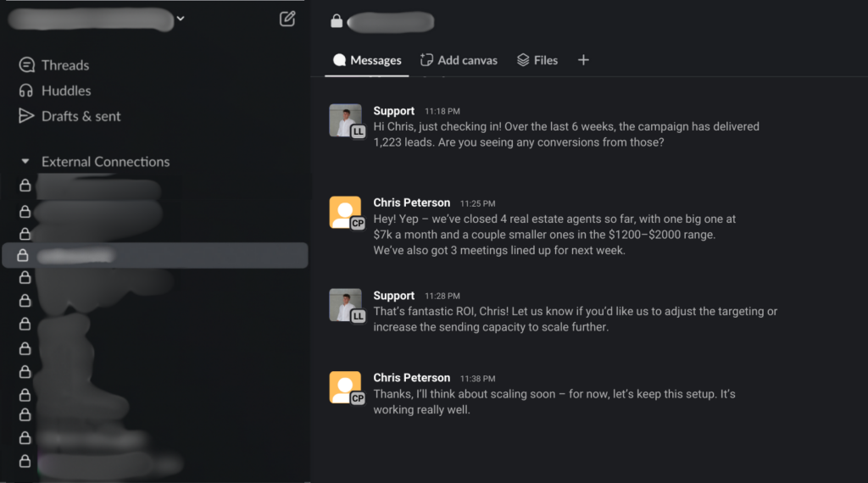Screen dimensions: 868x483
Task: Open Huddles from the sidebar
Action: pos(65,91)
